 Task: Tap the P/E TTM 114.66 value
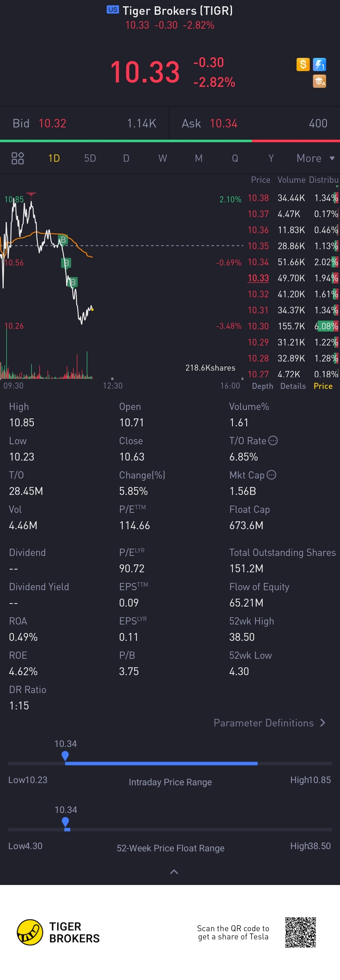pyautogui.click(x=134, y=525)
